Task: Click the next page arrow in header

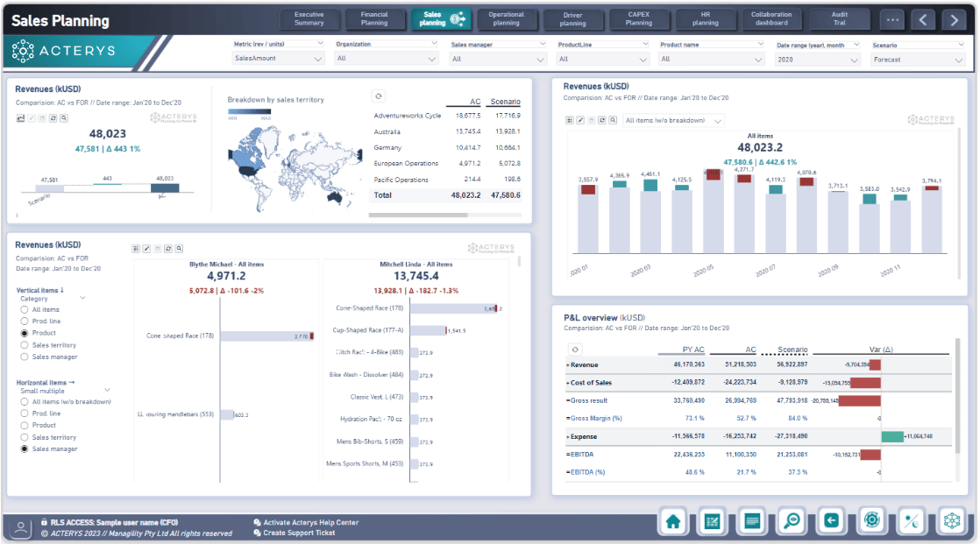Action: click(954, 20)
